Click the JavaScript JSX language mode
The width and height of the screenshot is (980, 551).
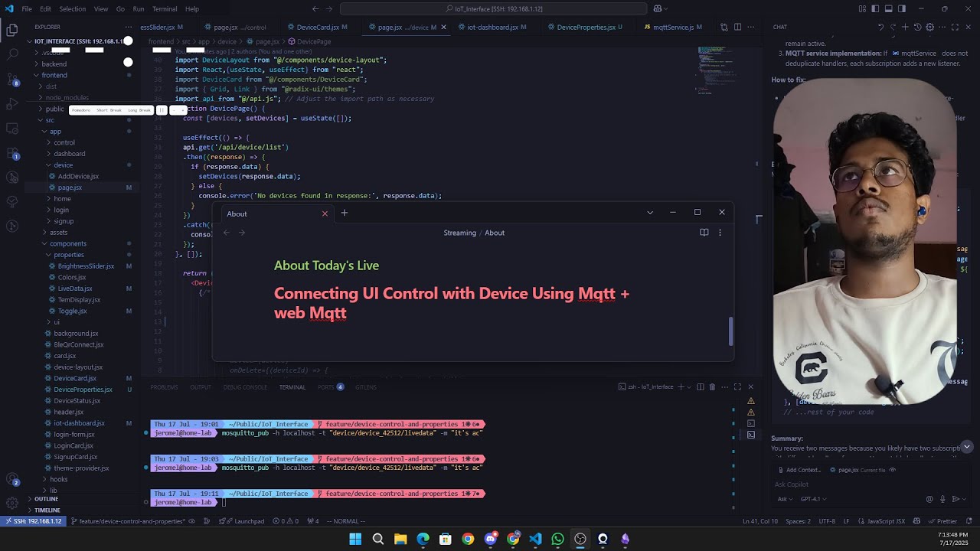886,521
